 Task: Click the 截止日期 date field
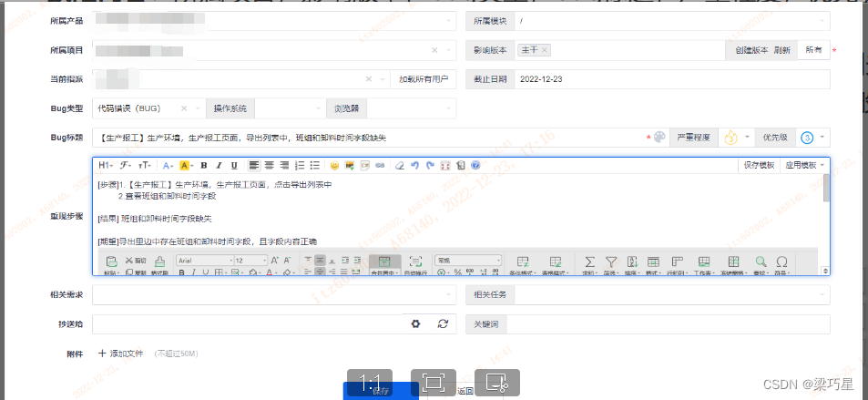click(x=672, y=79)
